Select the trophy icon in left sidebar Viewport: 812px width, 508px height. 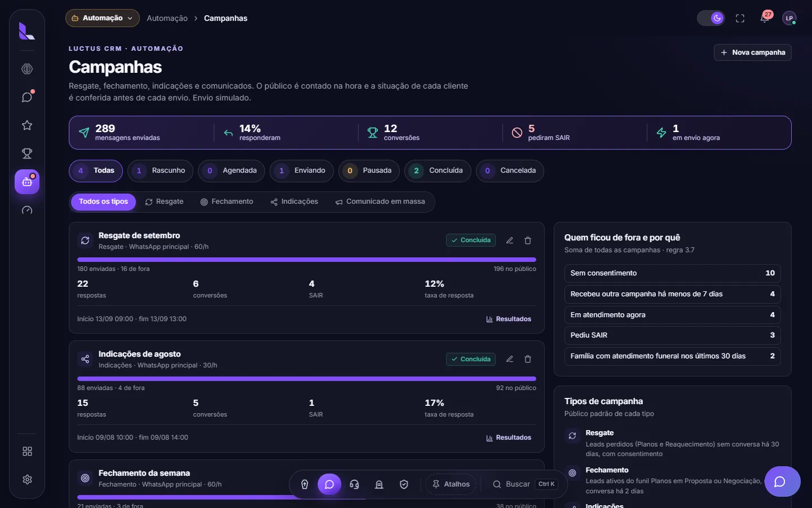pos(27,154)
